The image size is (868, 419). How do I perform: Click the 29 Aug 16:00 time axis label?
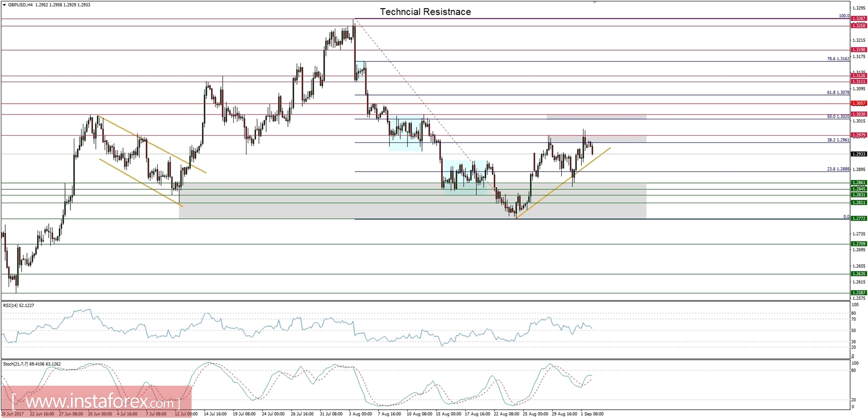pyautogui.click(x=564, y=414)
